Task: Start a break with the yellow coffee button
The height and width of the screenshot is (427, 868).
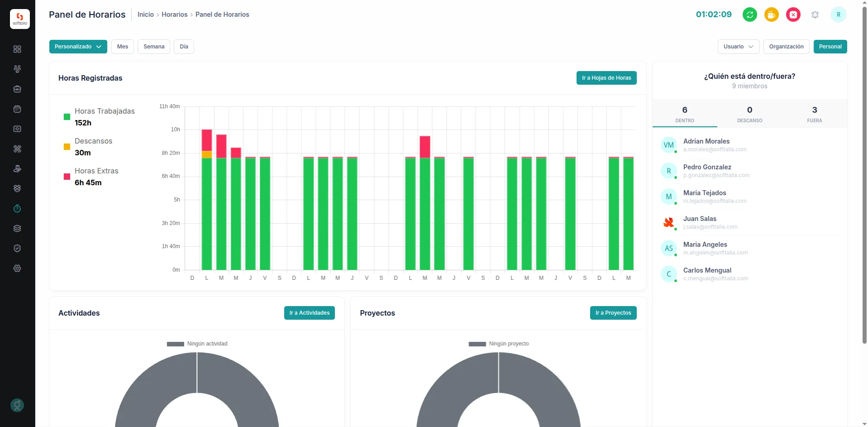Action: click(x=772, y=14)
